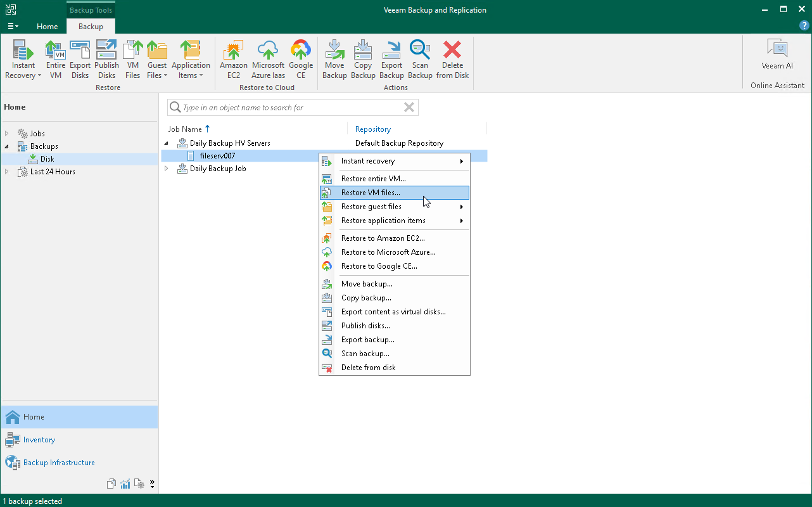812x507 pixels.
Task: Select Disk under Backups
Action: coord(47,159)
